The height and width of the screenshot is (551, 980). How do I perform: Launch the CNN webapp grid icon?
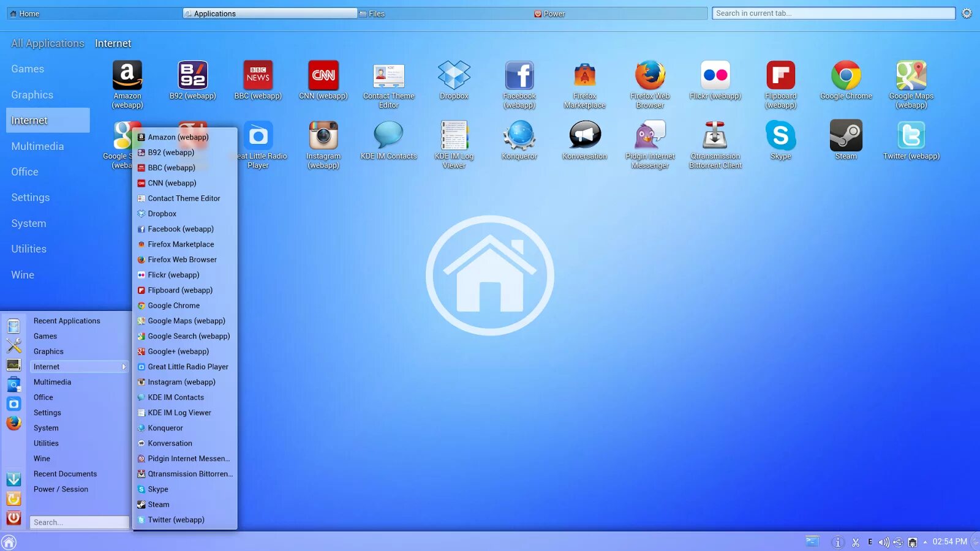click(x=323, y=75)
